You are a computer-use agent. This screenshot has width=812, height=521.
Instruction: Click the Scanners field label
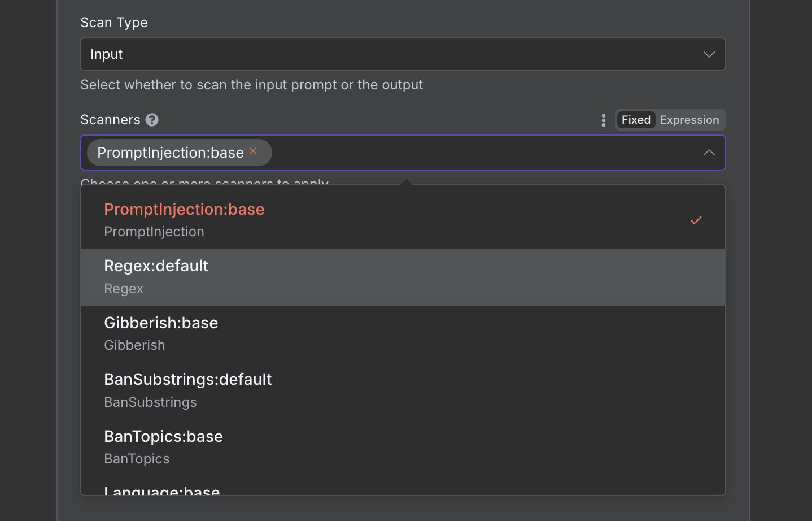[110, 120]
